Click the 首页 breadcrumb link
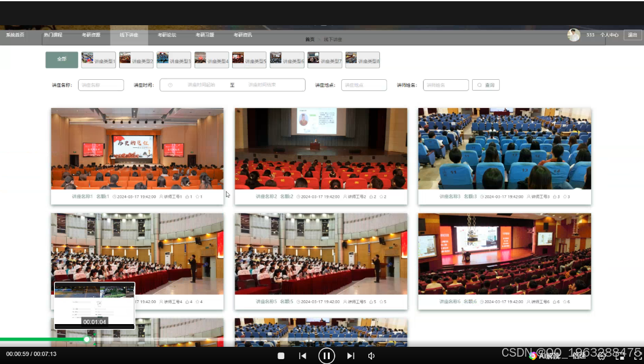This screenshot has height=364, width=644. click(309, 39)
